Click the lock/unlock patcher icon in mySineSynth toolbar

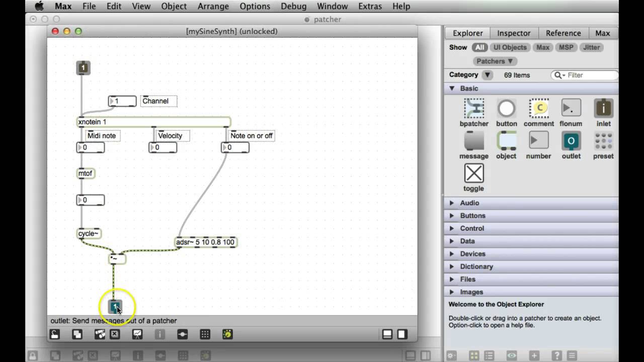pos(54,334)
